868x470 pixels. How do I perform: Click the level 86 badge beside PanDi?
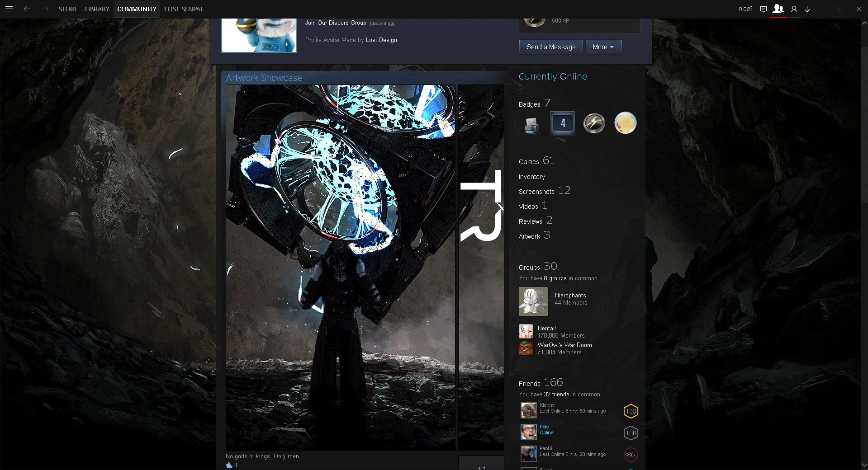click(631, 455)
